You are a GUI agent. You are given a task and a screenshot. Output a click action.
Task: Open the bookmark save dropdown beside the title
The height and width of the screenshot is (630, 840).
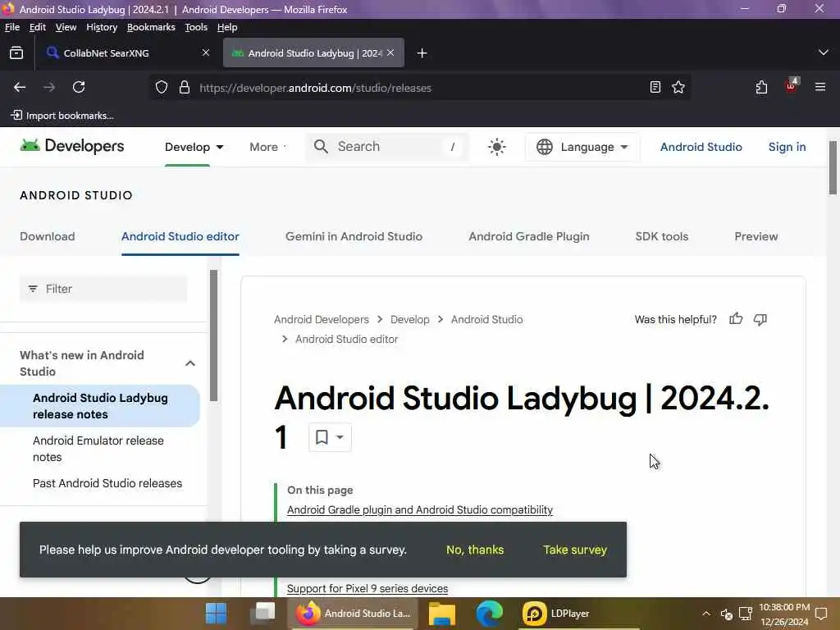coord(330,437)
